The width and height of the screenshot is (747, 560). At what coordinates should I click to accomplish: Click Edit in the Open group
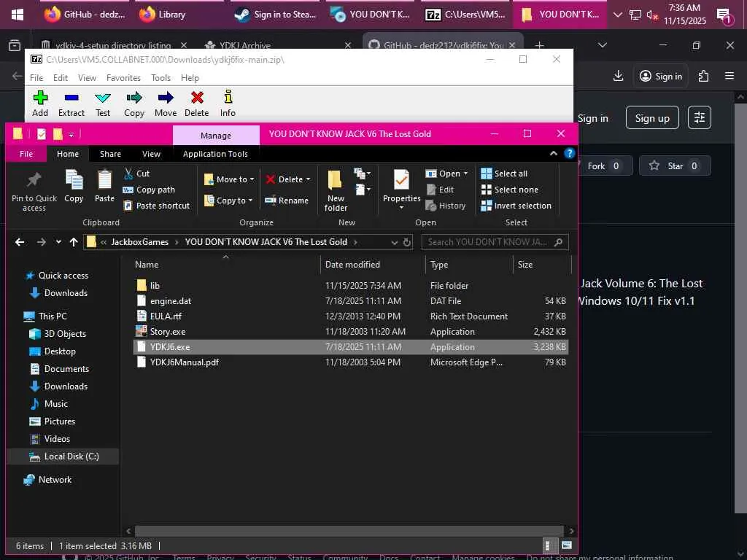[x=440, y=190]
